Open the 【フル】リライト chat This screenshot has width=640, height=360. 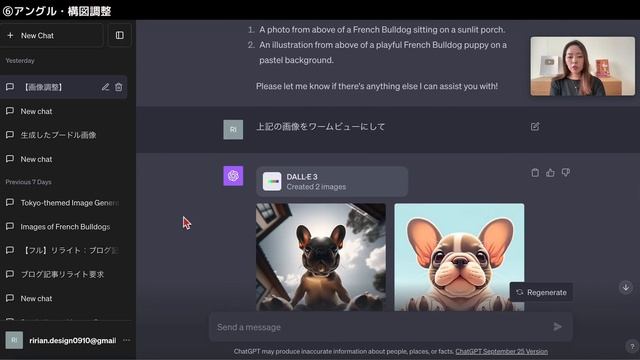pyautogui.click(x=64, y=250)
